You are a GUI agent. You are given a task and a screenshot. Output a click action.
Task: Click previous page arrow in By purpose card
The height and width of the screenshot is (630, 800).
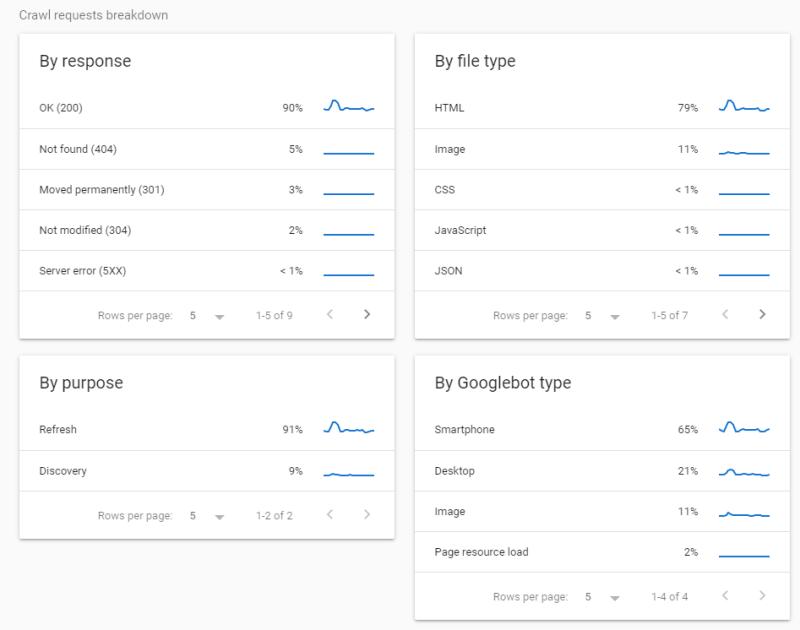click(330, 516)
